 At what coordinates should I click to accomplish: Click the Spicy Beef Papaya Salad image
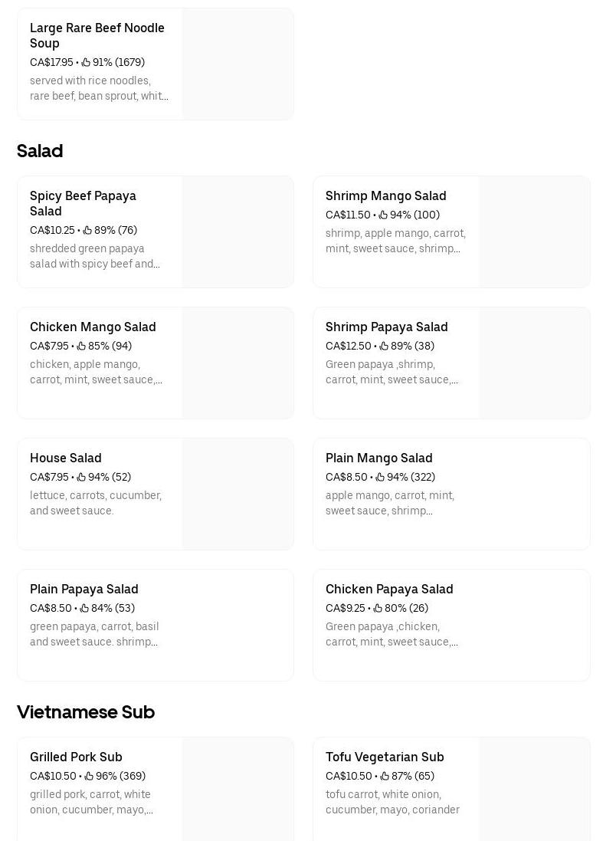tap(238, 232)
